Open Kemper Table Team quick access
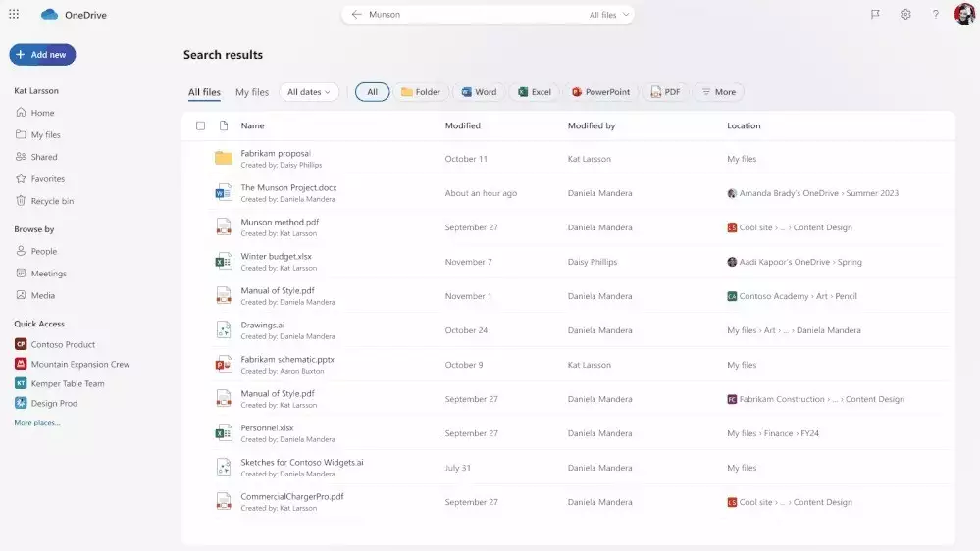This screenshot has height=551, width=980. click(x=60, y=383)
